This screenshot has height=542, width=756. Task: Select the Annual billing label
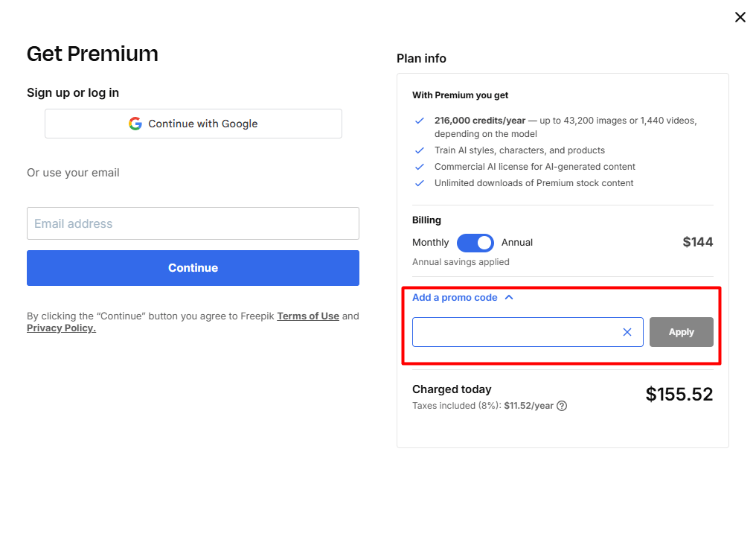coord(517,242)
